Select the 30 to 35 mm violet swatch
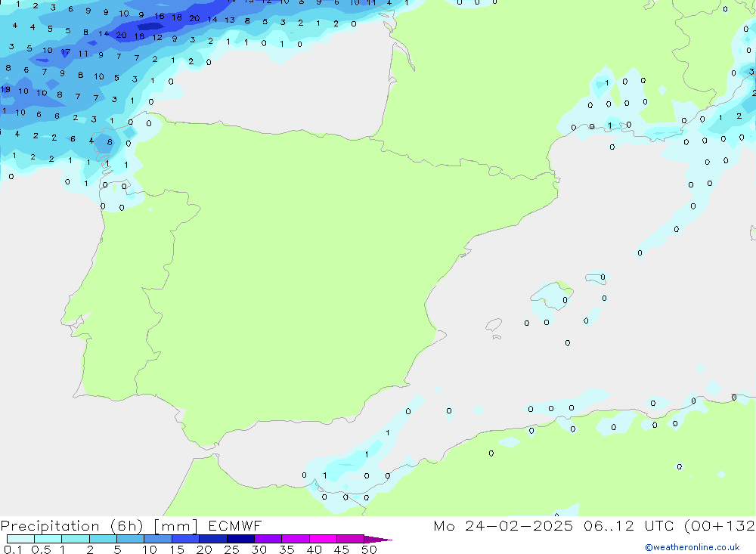 [x=268, y=539]
